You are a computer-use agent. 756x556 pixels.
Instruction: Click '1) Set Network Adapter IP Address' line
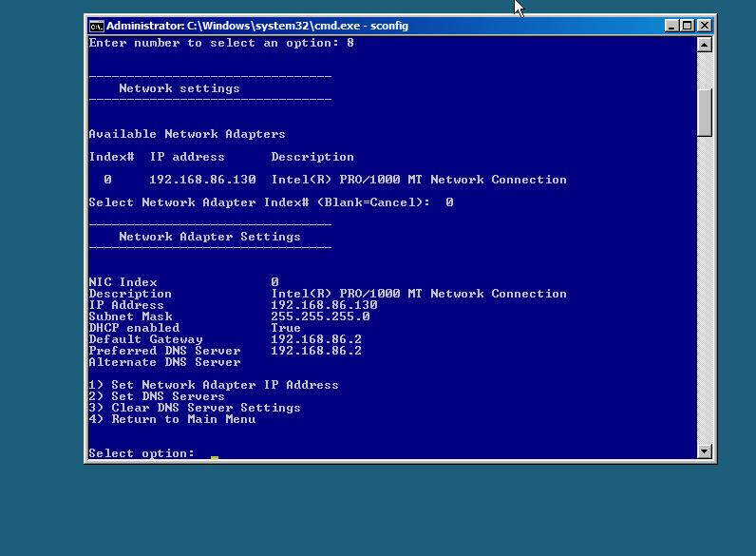pos(214,385)
